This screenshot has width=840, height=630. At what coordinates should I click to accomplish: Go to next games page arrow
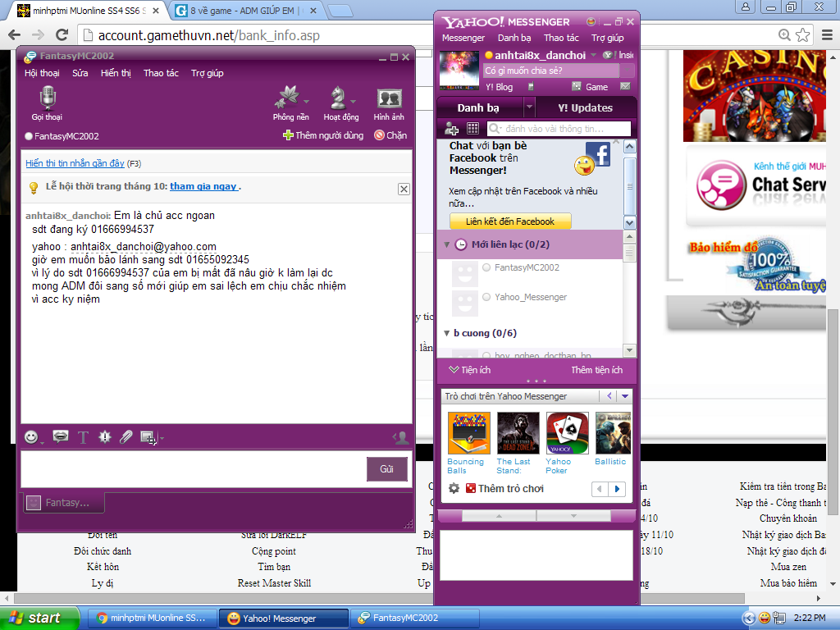[x=617, y=489]
